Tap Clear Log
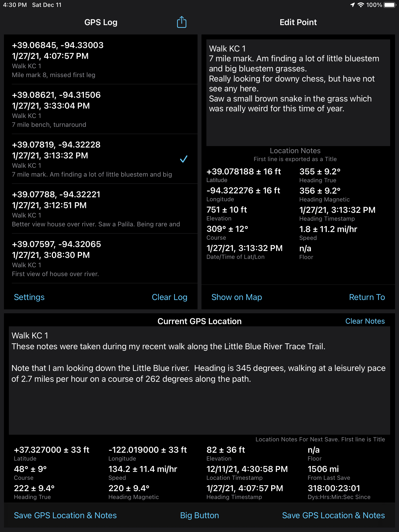The height and width of the screenshot is (532, 399). [x=169, y=297]
